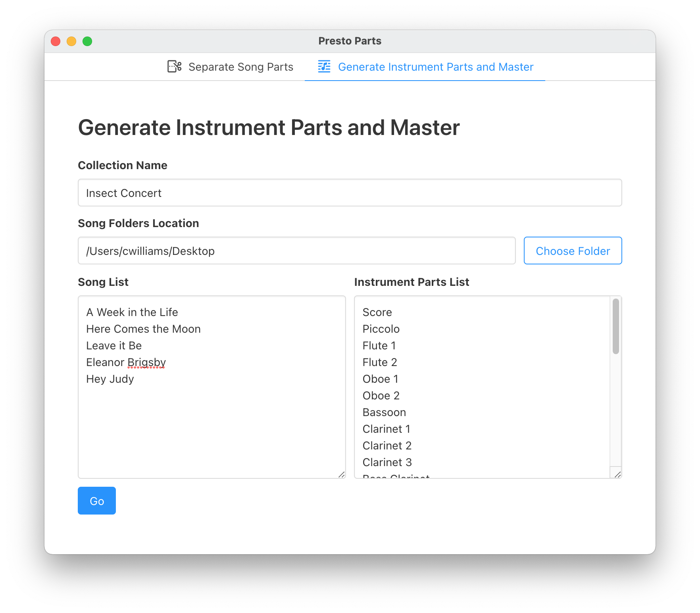Click the Separate Song Parts scissors icon

point(175,66)
